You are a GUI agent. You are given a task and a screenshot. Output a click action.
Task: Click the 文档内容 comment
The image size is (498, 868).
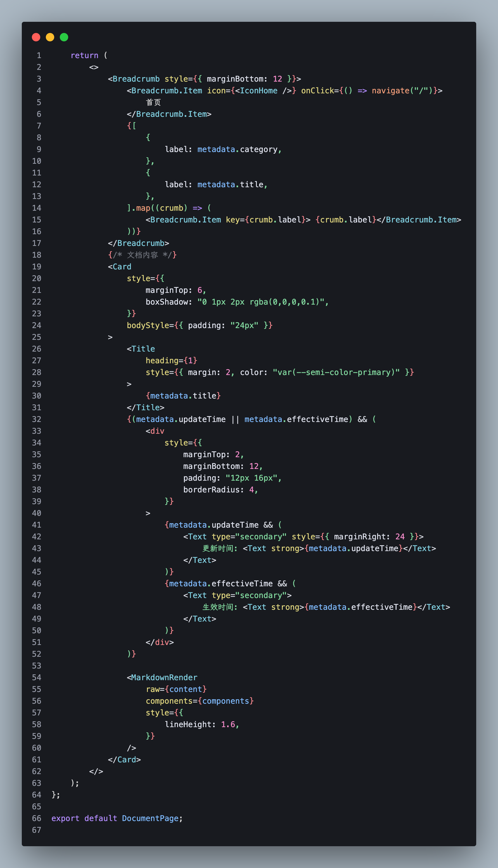point(142,255)
